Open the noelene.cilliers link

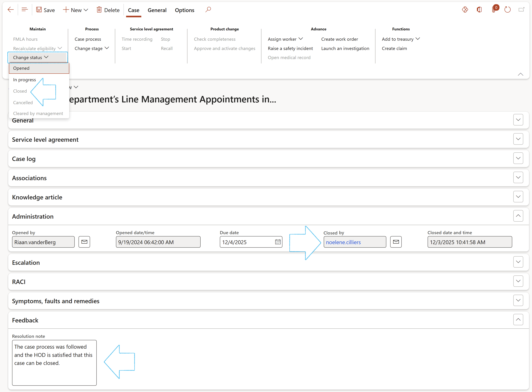343,242
